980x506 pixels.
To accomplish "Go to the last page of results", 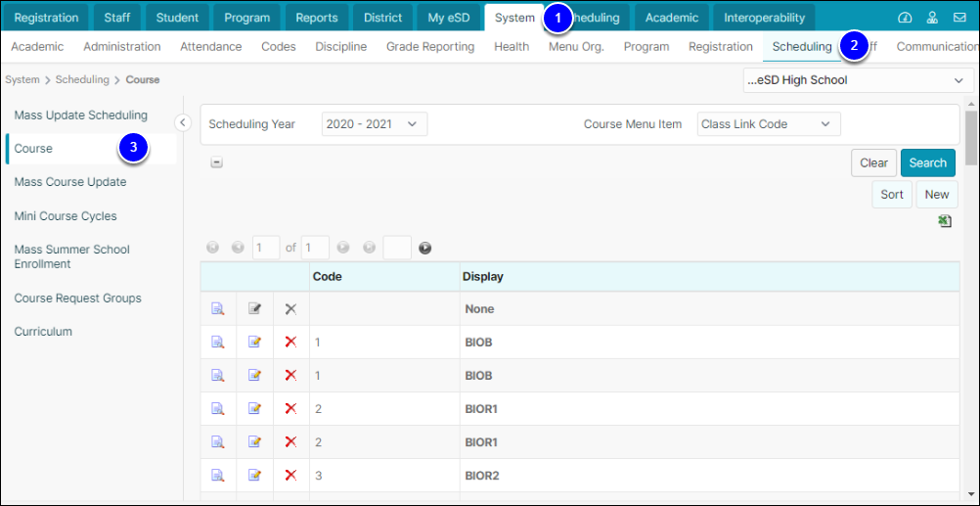I will (369, 249).
